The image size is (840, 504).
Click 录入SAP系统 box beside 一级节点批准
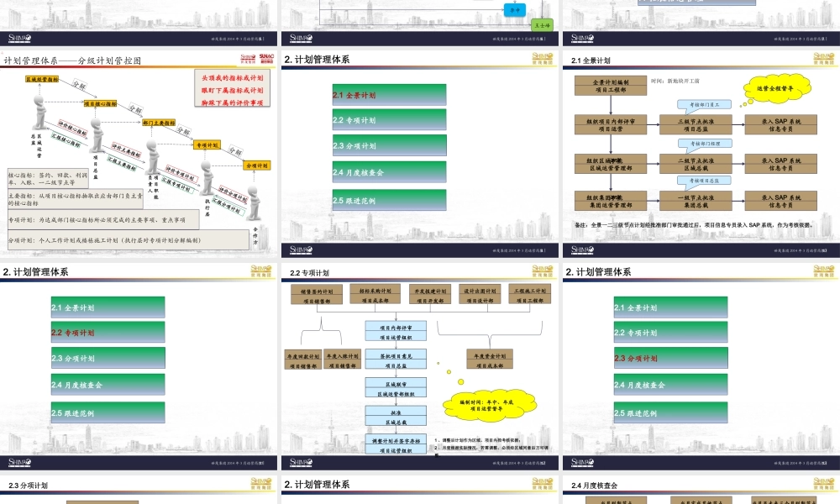point(781,201)
